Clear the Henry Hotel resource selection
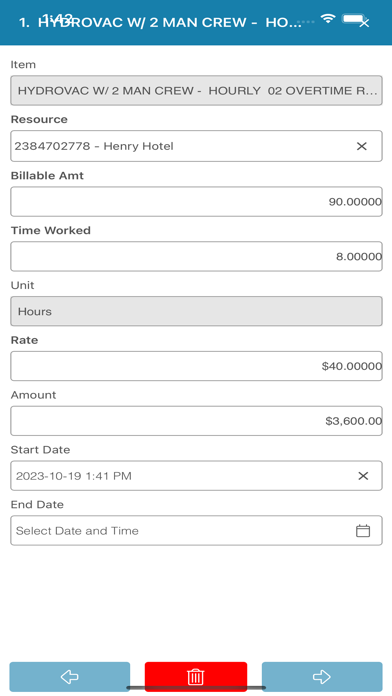Image resolution: width=392 pixels, height=696 pixels. click(x=361, y=146)
